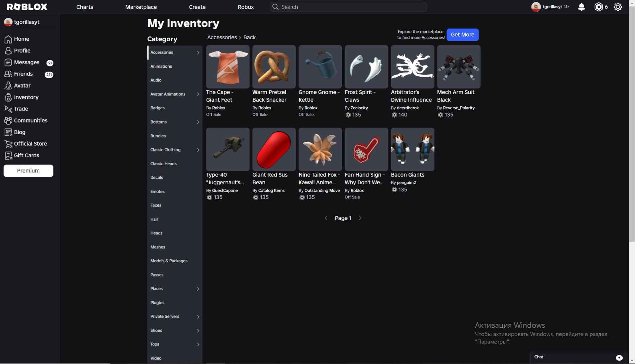The height and width of the screenshot is (364, 635).
Task: Click the Robux balance icon
Action: [x=598, y=7]
